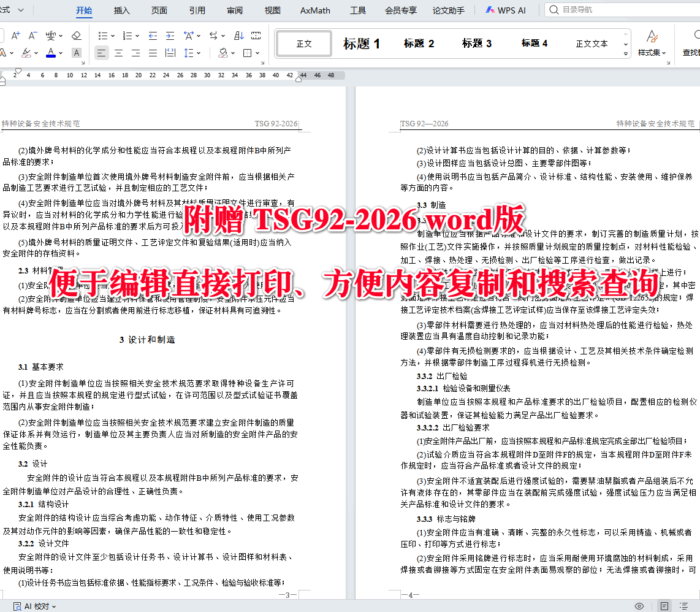Clear formatting with the eraser icon

click(x=75, y=36)
